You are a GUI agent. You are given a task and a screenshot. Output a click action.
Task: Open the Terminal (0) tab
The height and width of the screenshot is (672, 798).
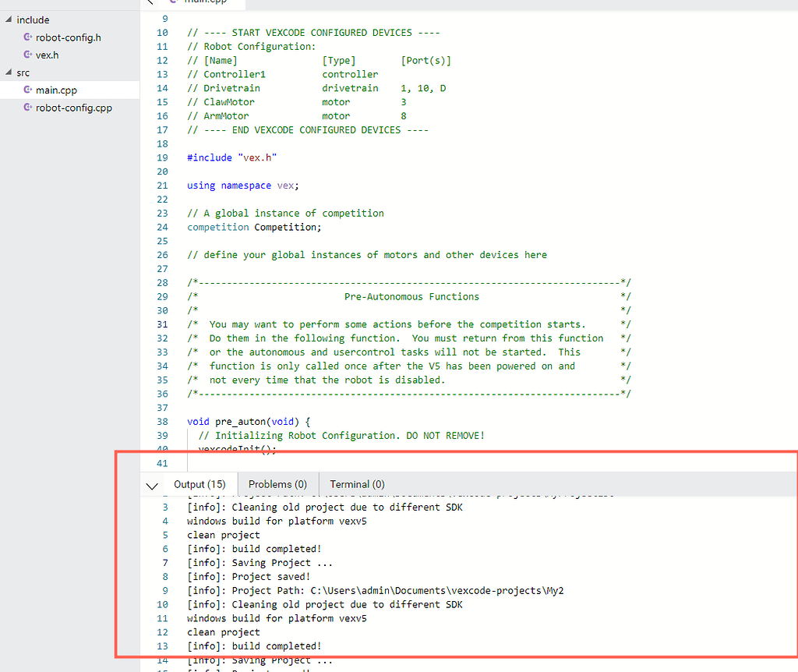tap(355, 484)
